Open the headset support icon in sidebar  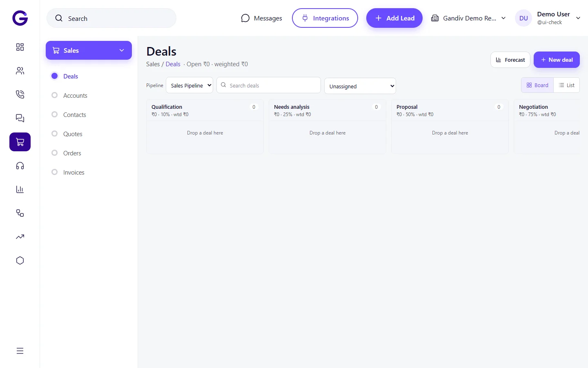20,166
